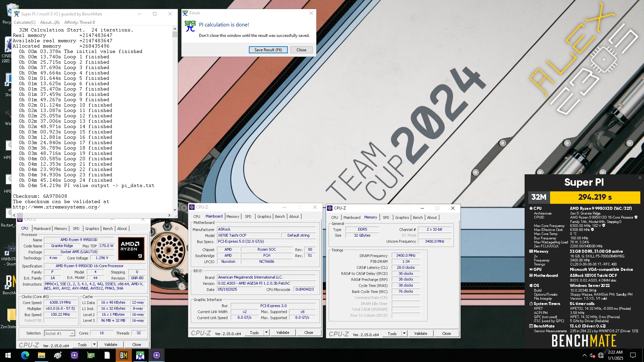Click CPU-Z Mainboard window title icon
Image resolution: width=644 pixels, height=362 pixels.
pyautogui.click(x=192, y=207)
